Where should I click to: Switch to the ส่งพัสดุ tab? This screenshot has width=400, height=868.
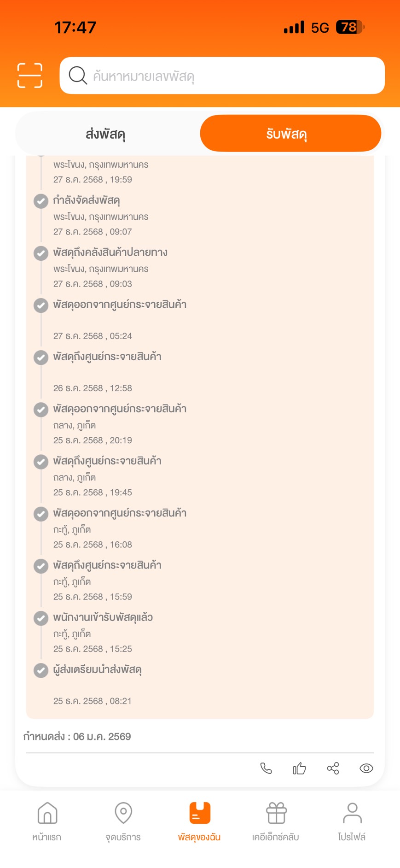(x=105, y=134)
